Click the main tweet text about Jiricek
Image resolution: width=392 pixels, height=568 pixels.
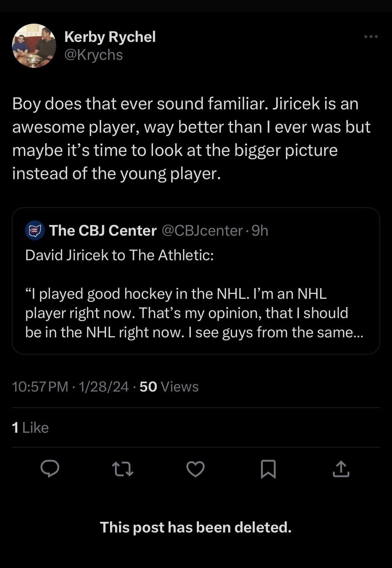tap(191, 138)
